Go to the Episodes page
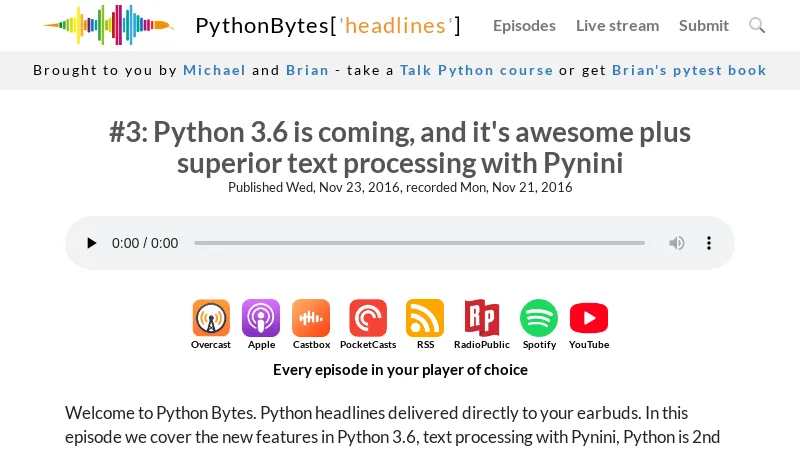 524,26
